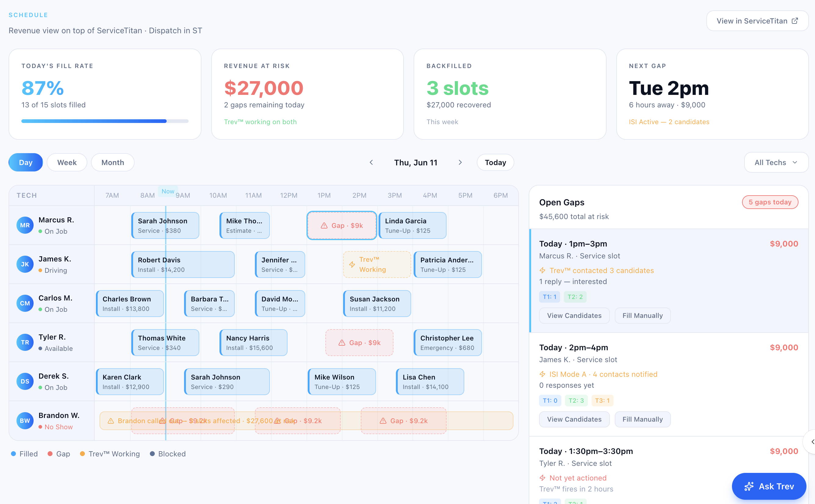The height and width of the screenshot is (504, 815).
Task: Click the T2: 3 tag on James gap
Action: coord(576,400)
